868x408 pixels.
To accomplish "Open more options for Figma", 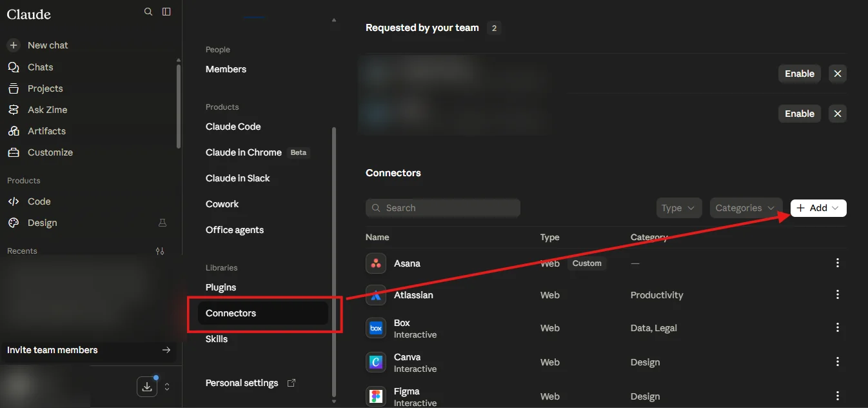I will [838, 396].
